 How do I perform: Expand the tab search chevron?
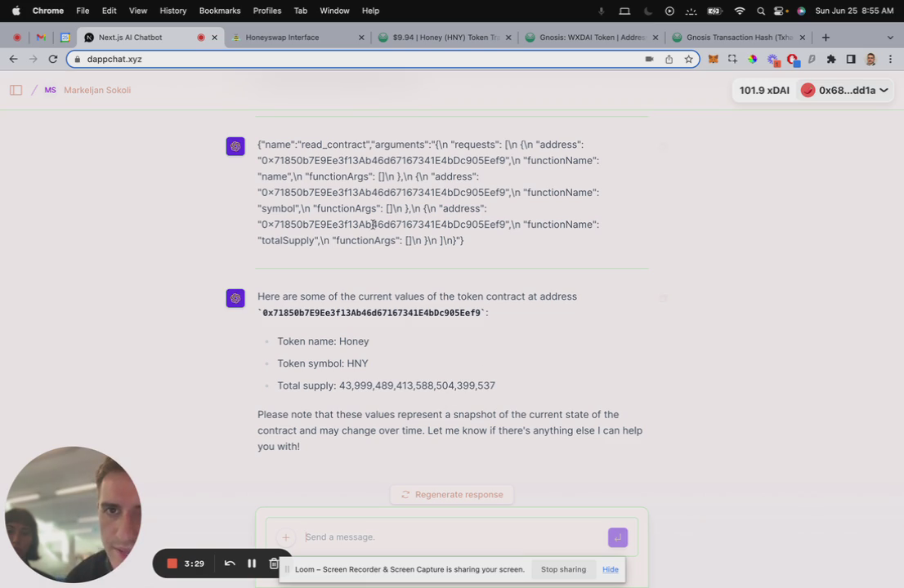pos(889,38)
